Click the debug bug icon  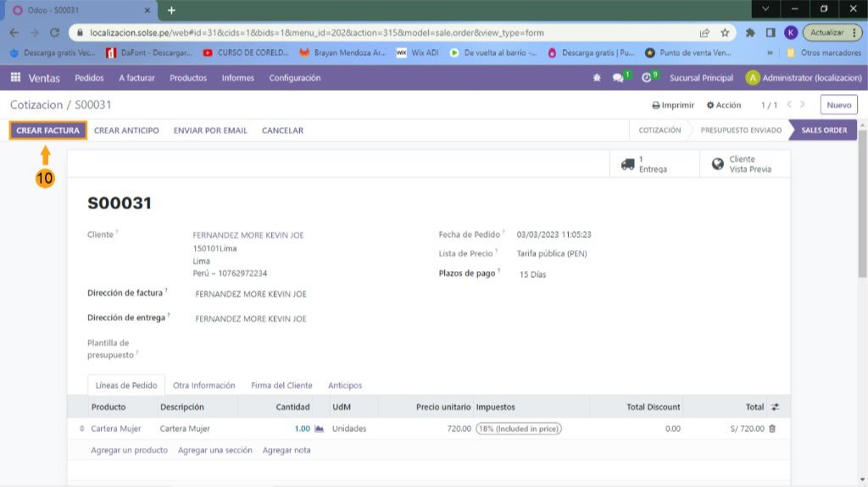pos(597,78)
